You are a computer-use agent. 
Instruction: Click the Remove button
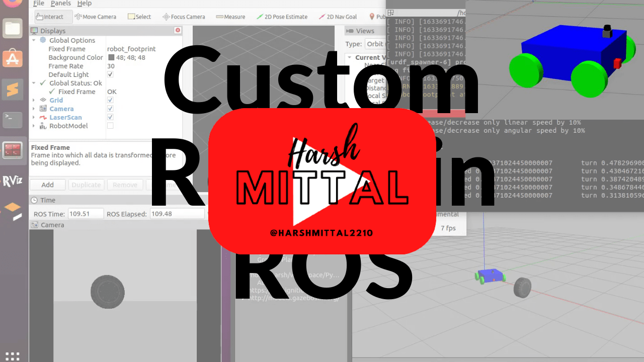coord(125,185)
